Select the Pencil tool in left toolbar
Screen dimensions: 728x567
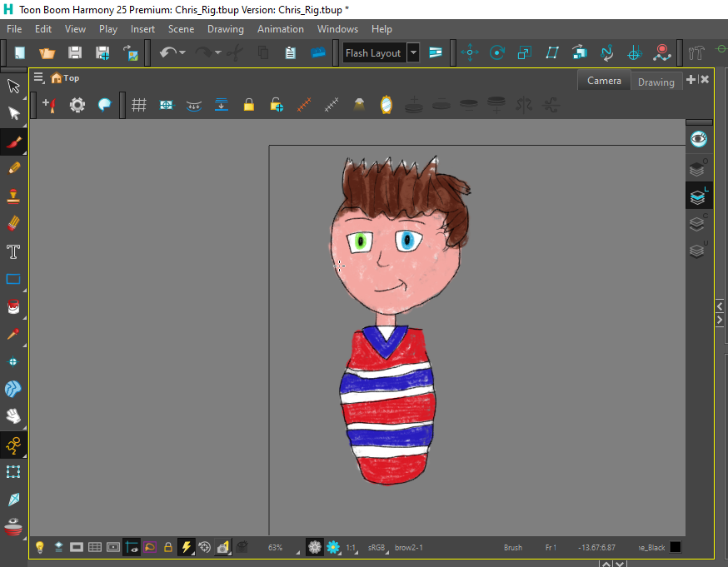click(x=13, y=168)
